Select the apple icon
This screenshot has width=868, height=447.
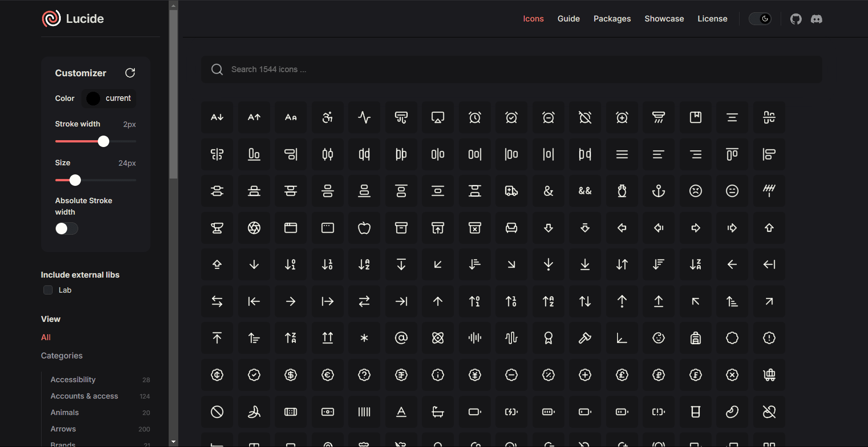click(x=364, y=228)
